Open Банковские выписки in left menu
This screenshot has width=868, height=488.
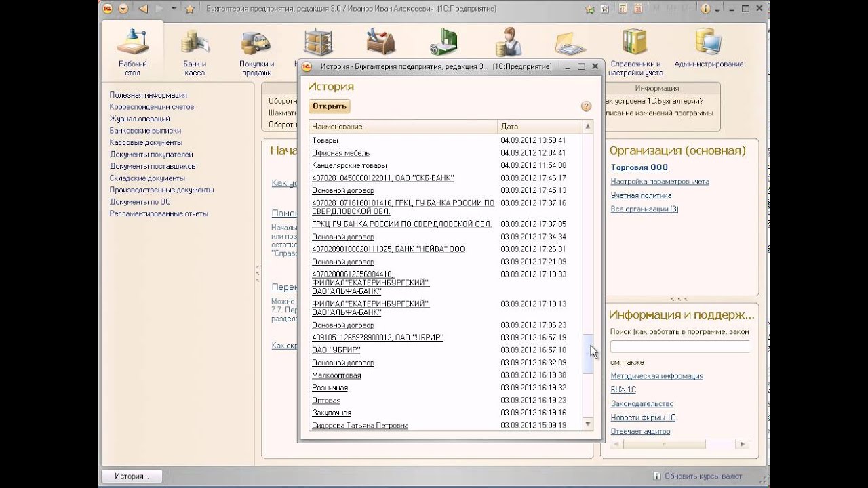click(x=145, y=131)
